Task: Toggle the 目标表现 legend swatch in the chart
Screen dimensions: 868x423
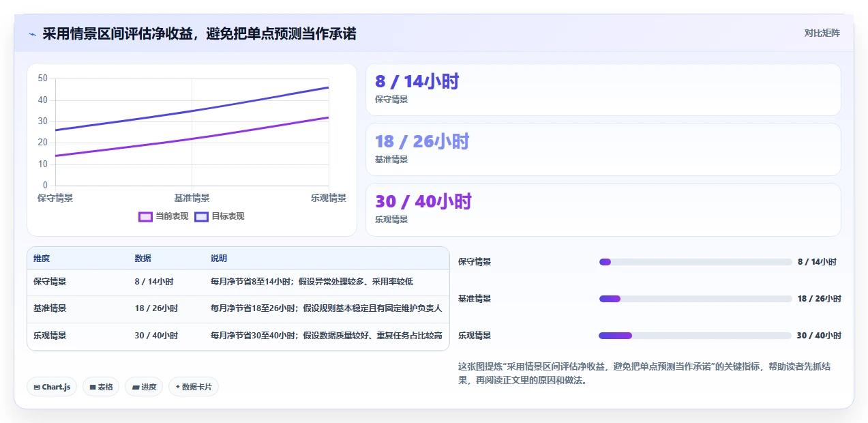Action: pos(201,216)
